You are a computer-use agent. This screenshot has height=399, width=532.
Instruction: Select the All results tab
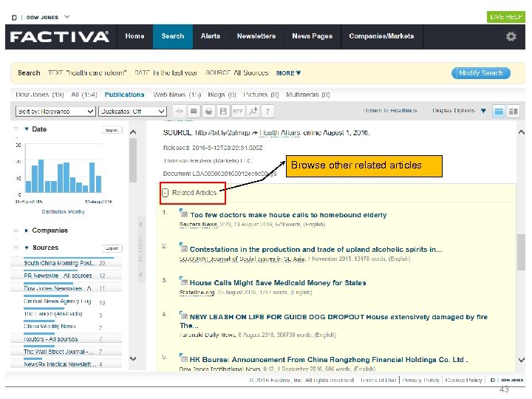click(x=84, y=95)
